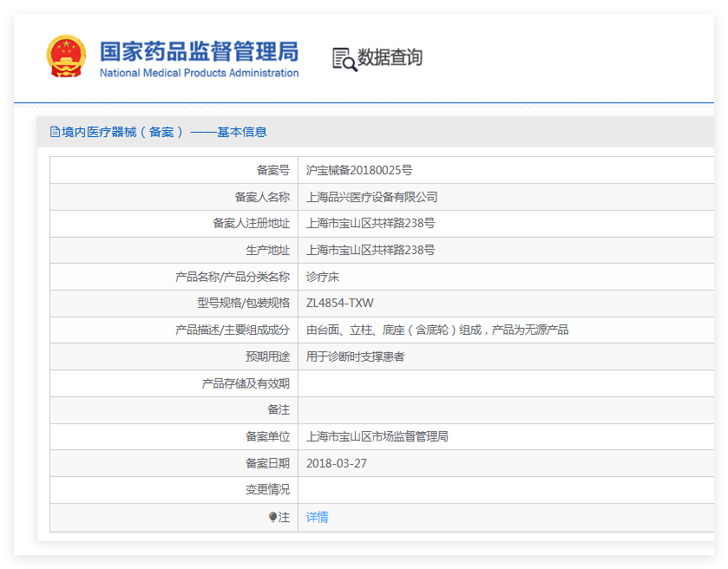
Task: Click the data query magnifier icon
Action: point(344,59)
